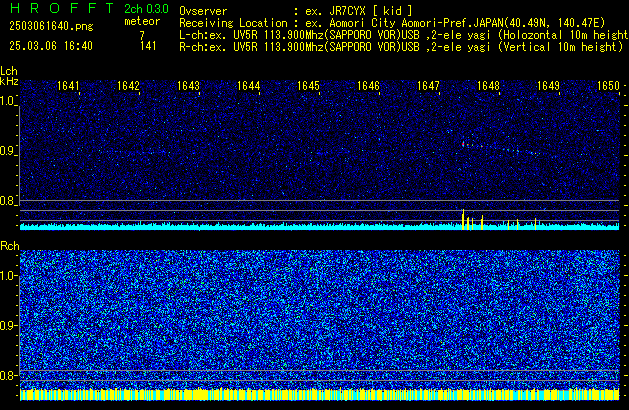Select the "2ch 0.3.0" version label
Image resolution: width=629 pixels, height=410 pixels.
tap(146, 9)
